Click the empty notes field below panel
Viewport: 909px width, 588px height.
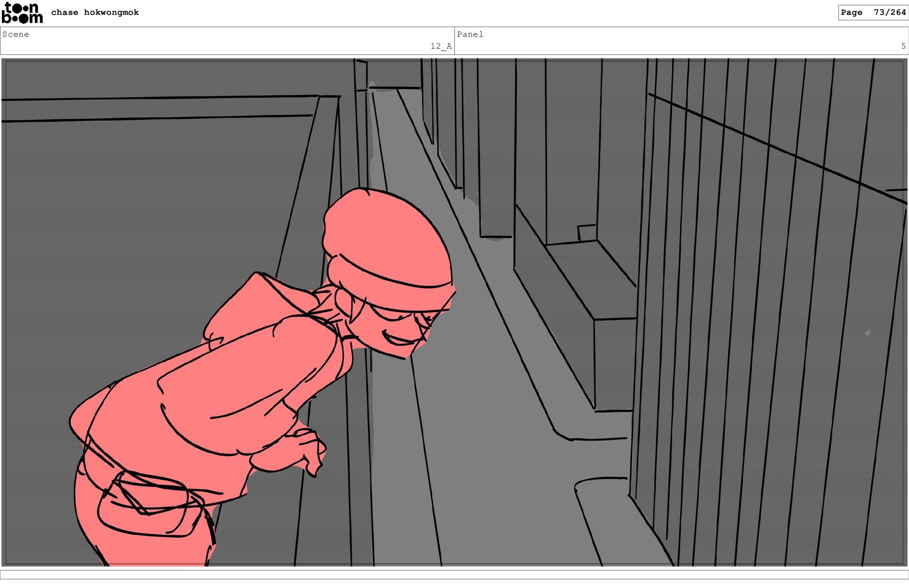pos(454,574)
